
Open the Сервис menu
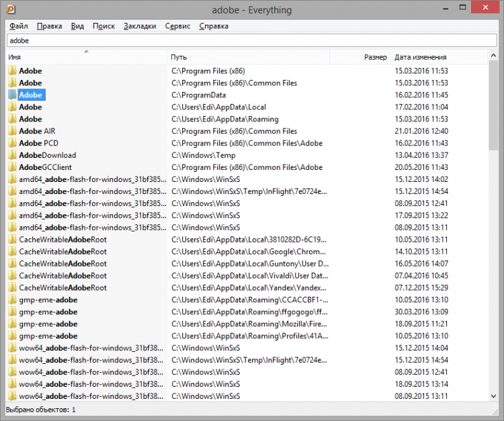[177, 26]
